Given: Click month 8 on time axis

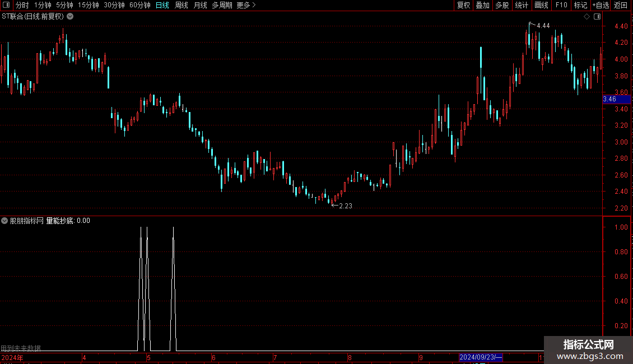Looking at the screenshot, I should coord(350,357).
